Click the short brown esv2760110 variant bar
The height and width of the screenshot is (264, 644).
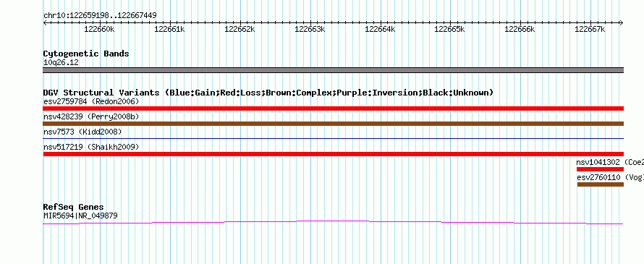point(601,184)
